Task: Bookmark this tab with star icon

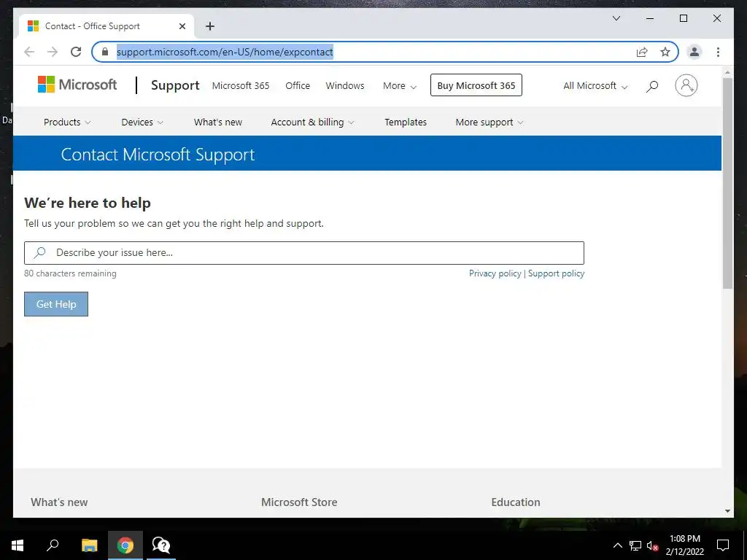Action: pos(665,52)
